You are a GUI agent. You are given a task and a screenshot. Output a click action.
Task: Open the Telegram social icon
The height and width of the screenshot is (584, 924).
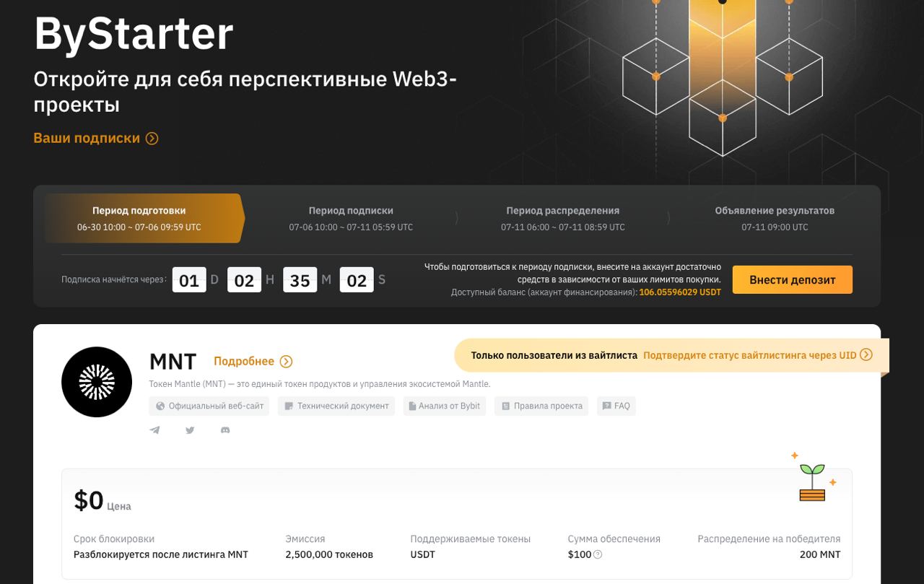(x=154, y=430)
